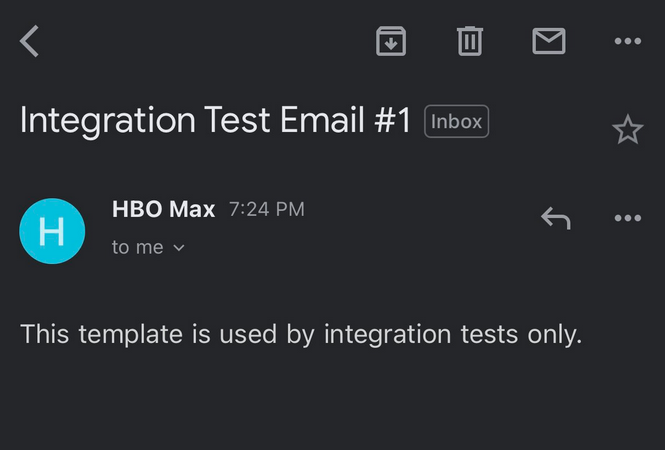Tap the "to me" recipient text
The image size is (665, 450).
(137, 247)
